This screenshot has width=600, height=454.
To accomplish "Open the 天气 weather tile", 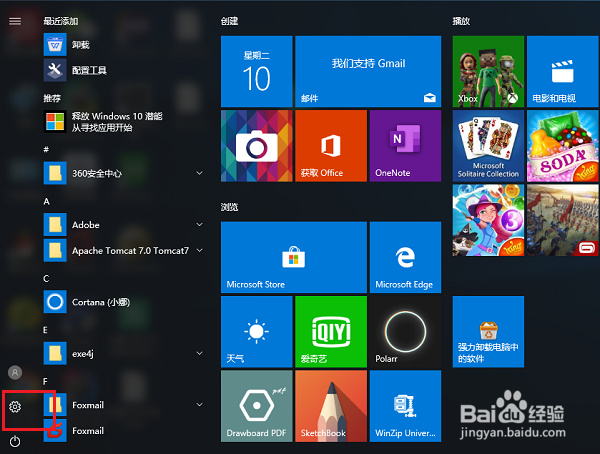I will (256, 332).
